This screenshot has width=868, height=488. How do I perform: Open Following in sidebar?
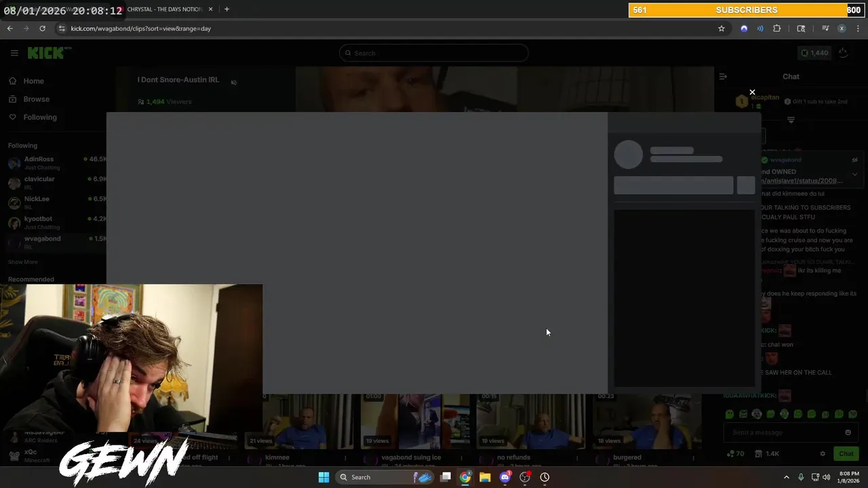pos(34,117)
